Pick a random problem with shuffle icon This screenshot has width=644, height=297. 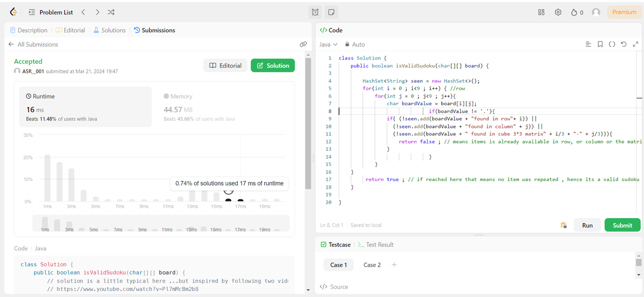pos(111,12)
